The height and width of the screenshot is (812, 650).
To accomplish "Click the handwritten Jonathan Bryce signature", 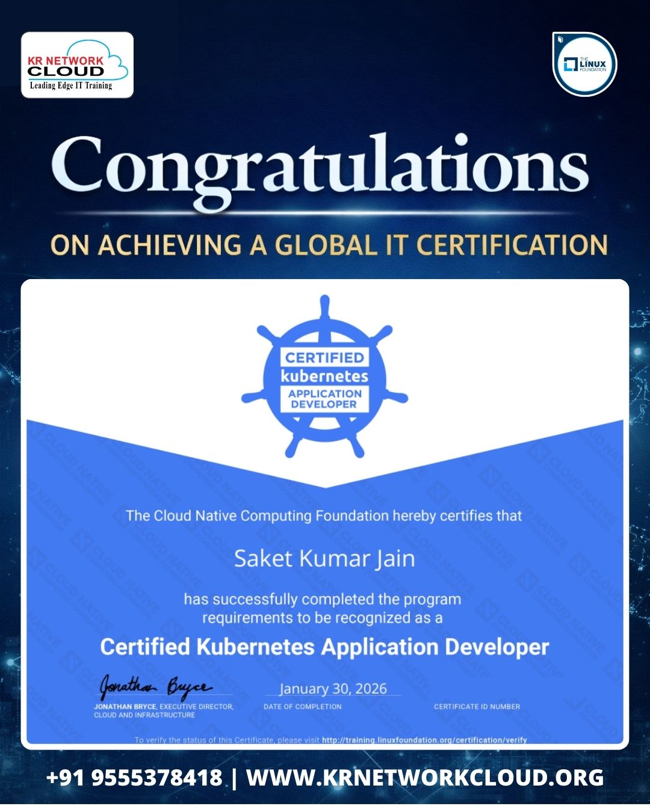I will (155, 686).
